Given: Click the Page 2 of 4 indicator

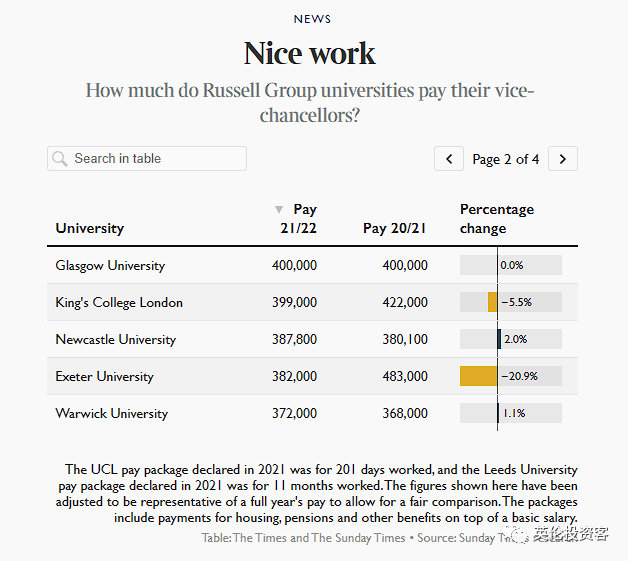Looking at the screenshot, I should coord(506,159).
